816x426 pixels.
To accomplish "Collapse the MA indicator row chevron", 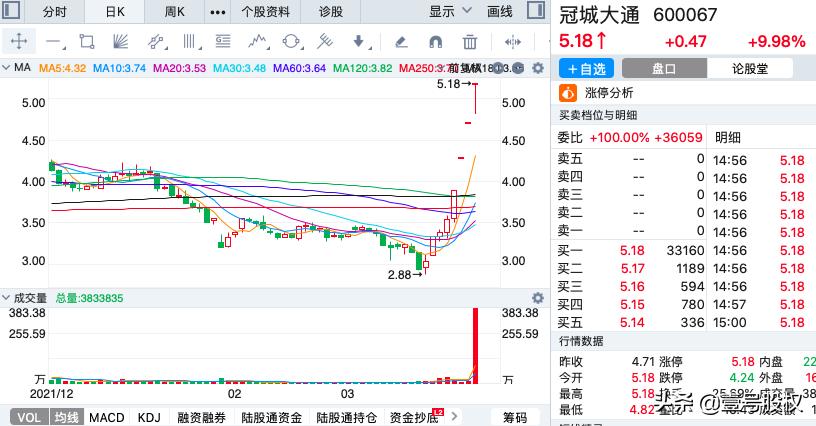I will click(6, 68).
